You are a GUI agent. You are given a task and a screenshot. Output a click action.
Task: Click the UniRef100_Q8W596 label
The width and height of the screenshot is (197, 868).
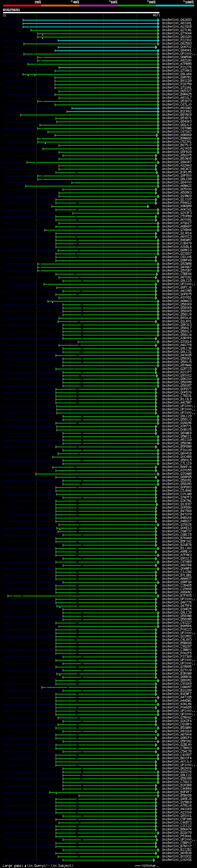coord(177,57)
